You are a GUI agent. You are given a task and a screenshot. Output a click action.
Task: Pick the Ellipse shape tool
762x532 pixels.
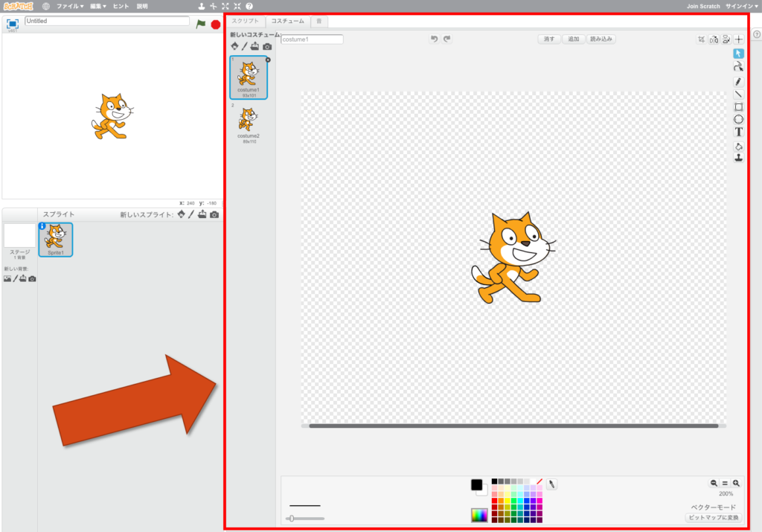point(738,119)
